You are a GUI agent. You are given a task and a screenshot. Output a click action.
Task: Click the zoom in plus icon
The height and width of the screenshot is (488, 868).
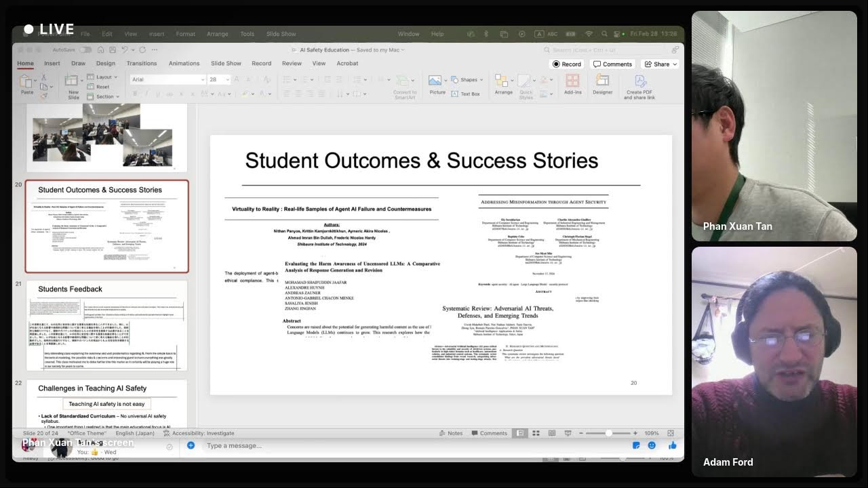click(x=635, y=433)
